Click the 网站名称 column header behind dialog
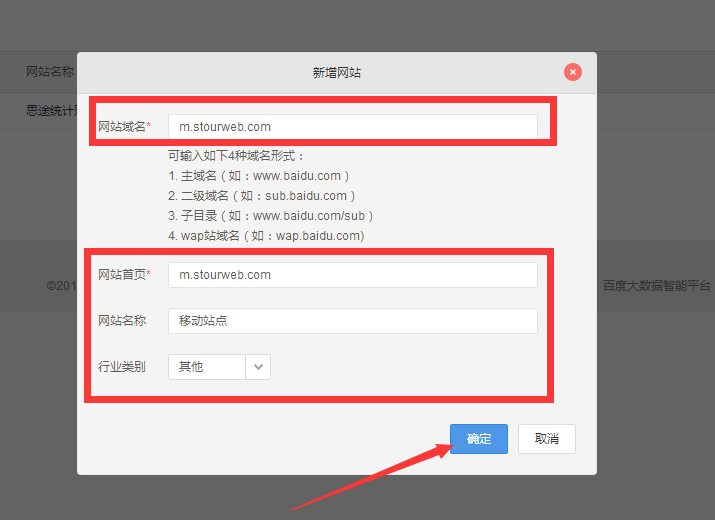Screen dimensions: 715x520 click(50, 72)
